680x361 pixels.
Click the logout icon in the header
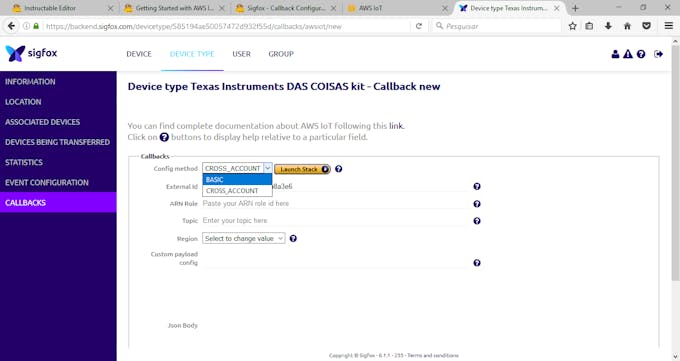658,54
